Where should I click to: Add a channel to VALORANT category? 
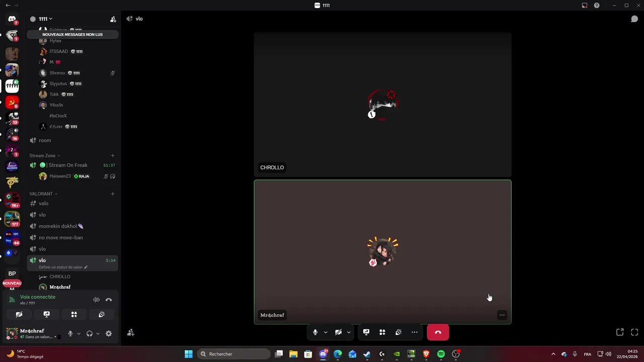(x=113, y=194)
